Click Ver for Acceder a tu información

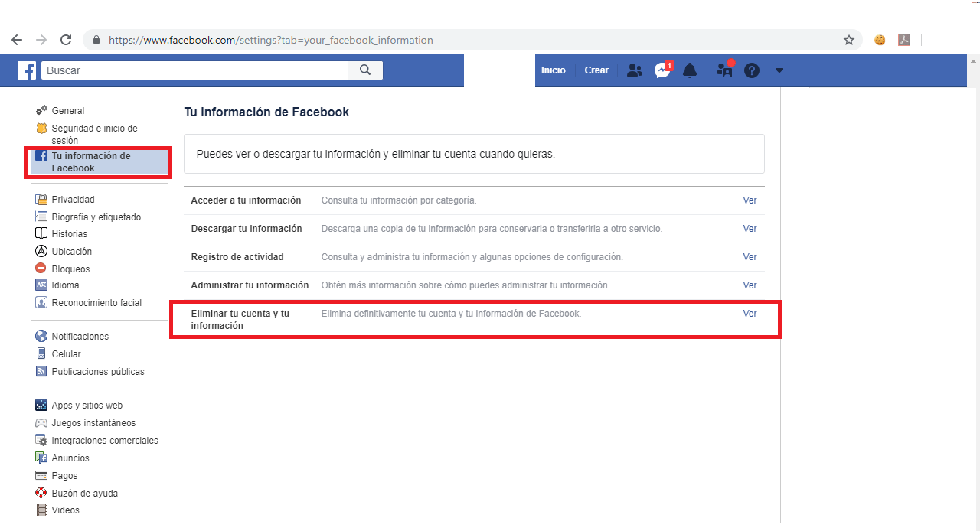tap(750, 200)
